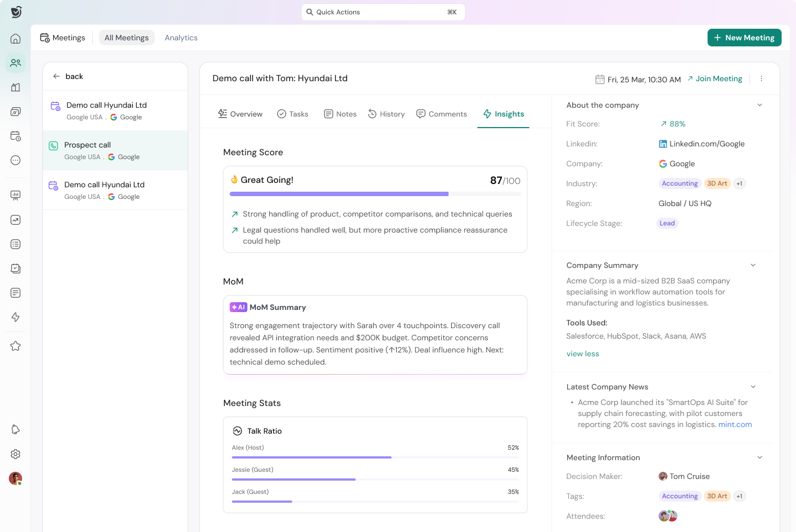Open the Companies building icon in the sidebar

pyautogui.click(x=15, y=87)
